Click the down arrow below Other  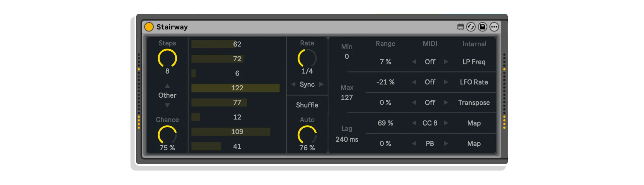[x=167, y=105]
